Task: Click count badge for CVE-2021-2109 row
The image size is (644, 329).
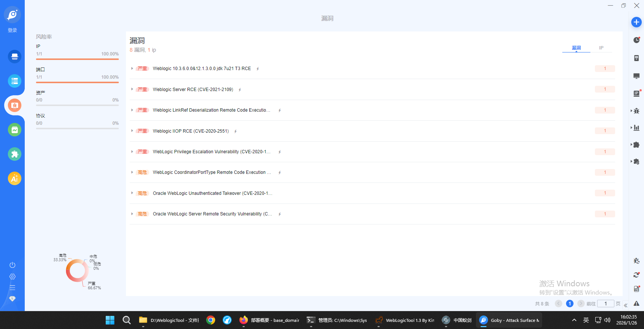Action: (605, 89)
